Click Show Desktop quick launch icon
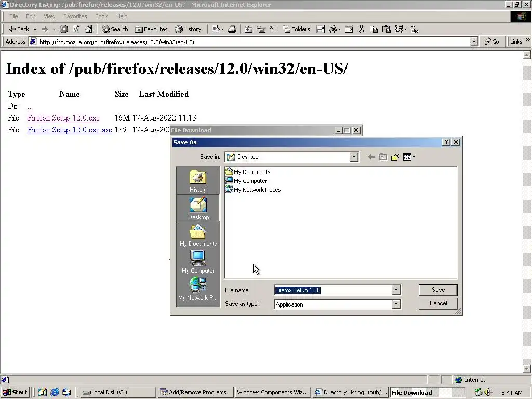The width and height of the screenshot is (532, 399). [x=43, y=392]
